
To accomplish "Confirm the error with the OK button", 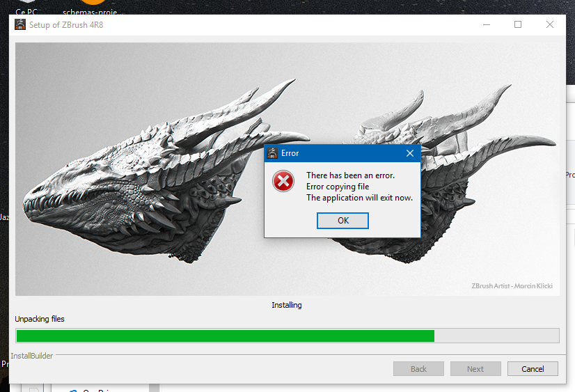I will (x=342, y=221).
